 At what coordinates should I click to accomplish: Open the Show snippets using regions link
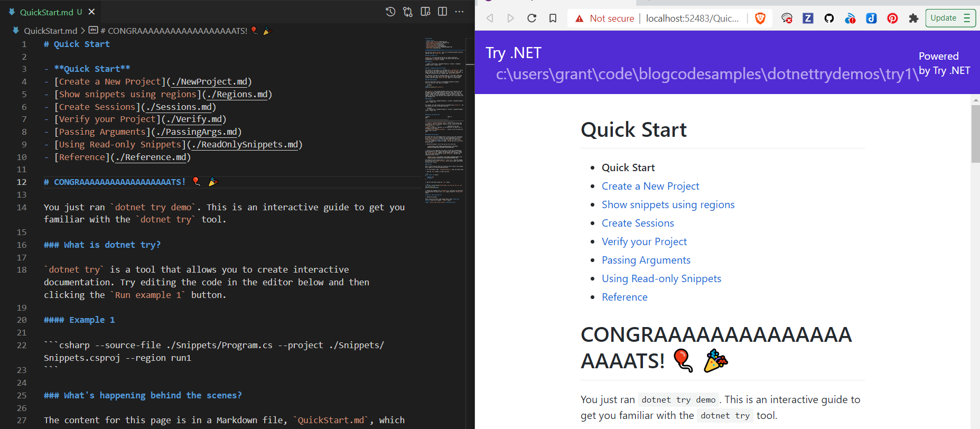point(668,204)
